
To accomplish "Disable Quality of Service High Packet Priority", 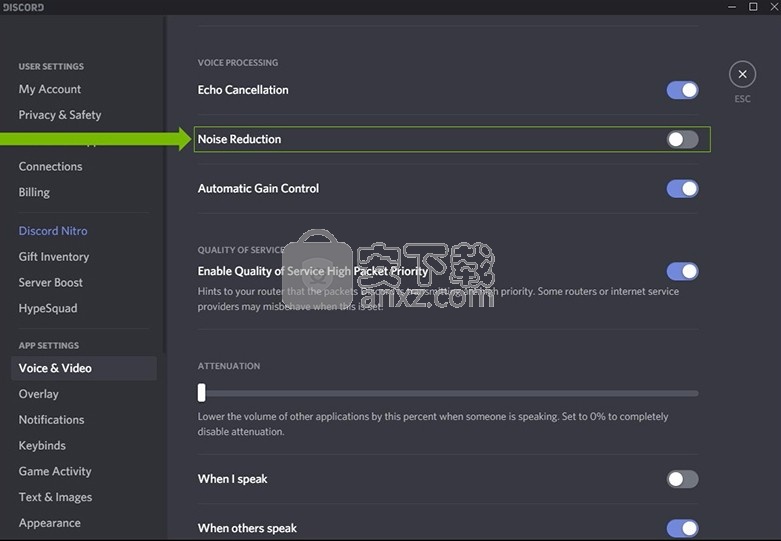I will coord(682,271).
